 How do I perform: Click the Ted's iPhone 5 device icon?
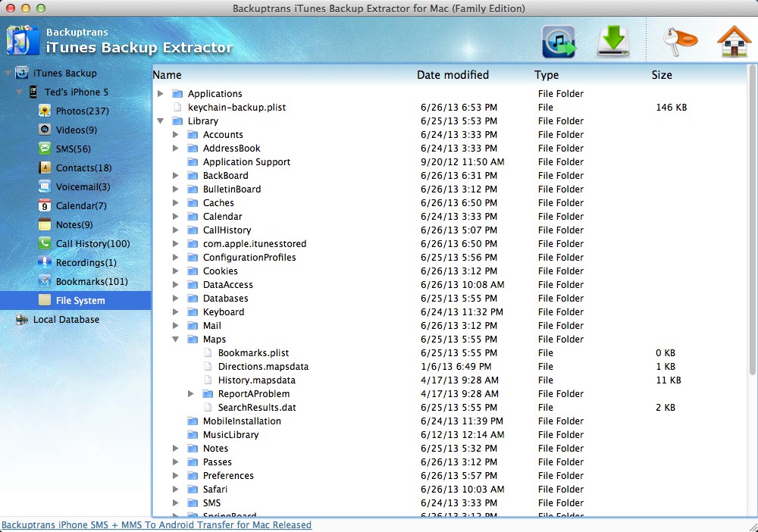pyautogui.click(x=33, y=92)
